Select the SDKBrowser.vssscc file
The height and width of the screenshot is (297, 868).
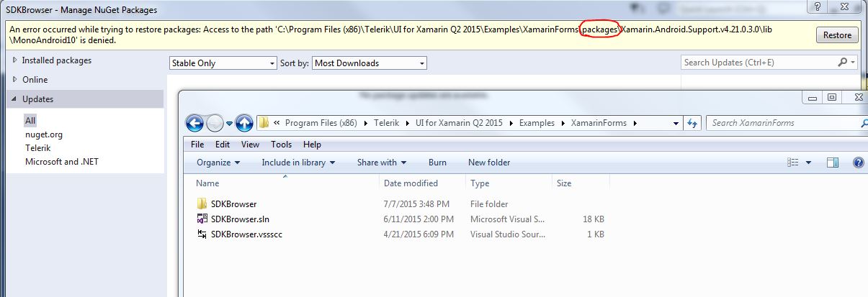[246, 234]
